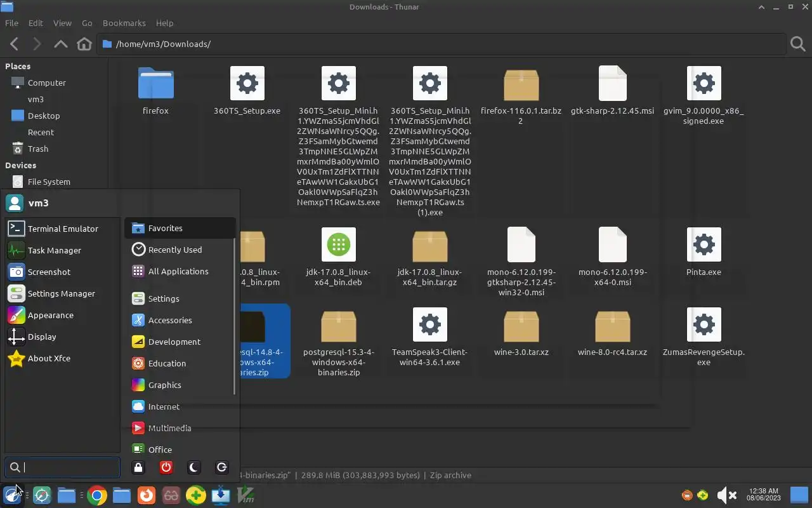Open the Multimedia category
Viewport: 812px width, 508px height.
click(x=180, y=428)
